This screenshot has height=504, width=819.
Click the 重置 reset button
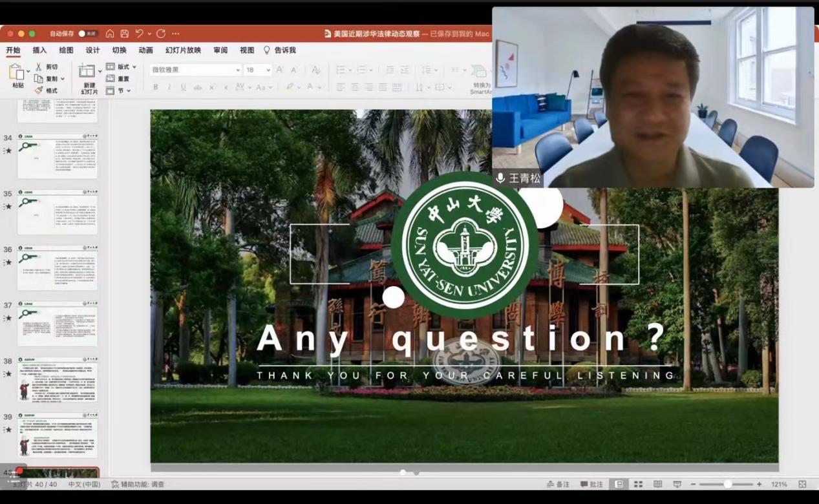tap(118, 79)
